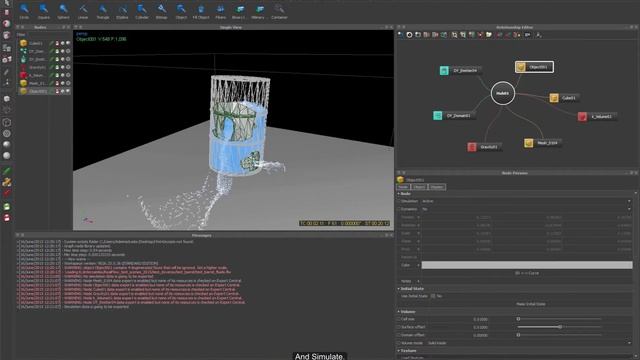640x360 pixels.
Task: Click the Node Params panel title
Action: 514,173
